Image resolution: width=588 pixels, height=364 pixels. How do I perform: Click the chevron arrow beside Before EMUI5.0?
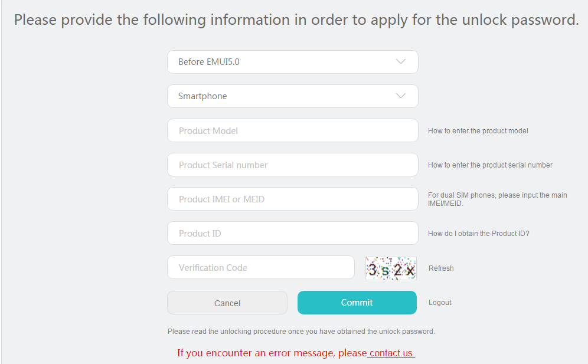coord(401,62)
